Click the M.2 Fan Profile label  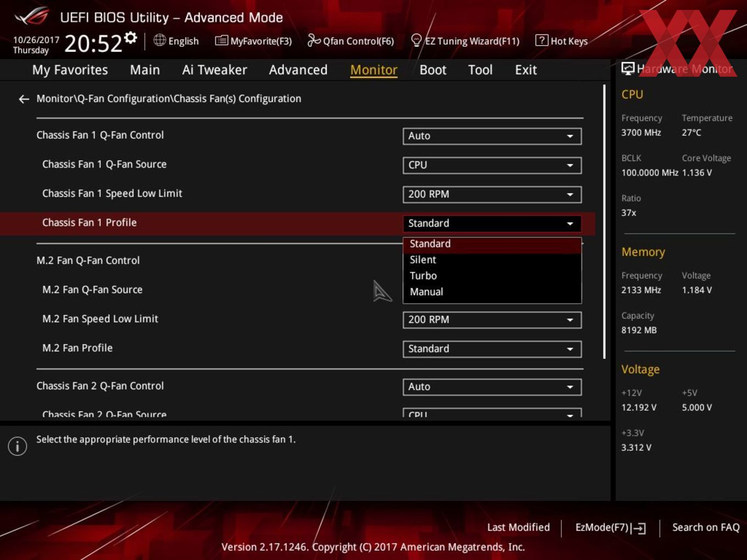77,348
